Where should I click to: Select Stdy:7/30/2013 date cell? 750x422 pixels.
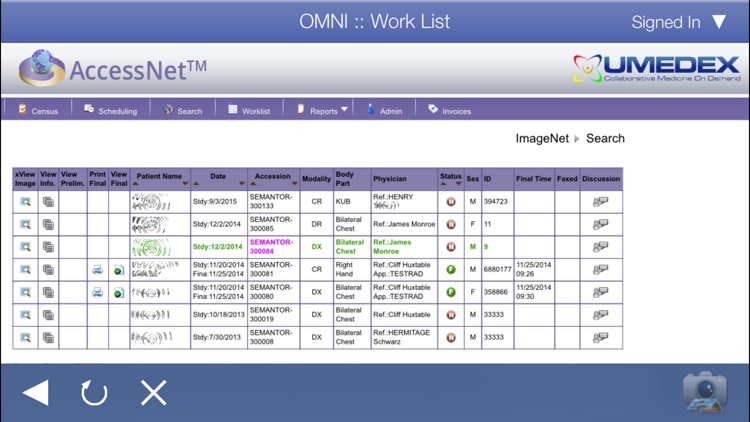[x=219, y=337]
